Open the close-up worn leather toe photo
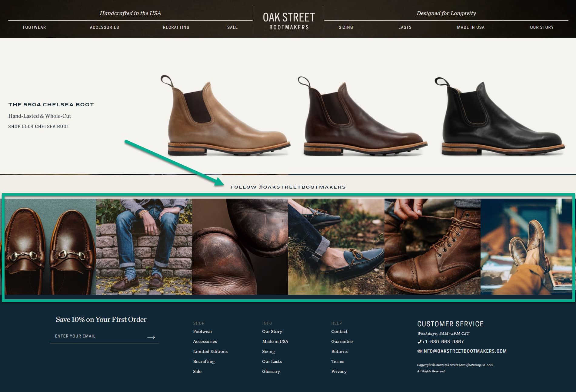The width and height of the screenshot is (576, 392). pos(240,247)
